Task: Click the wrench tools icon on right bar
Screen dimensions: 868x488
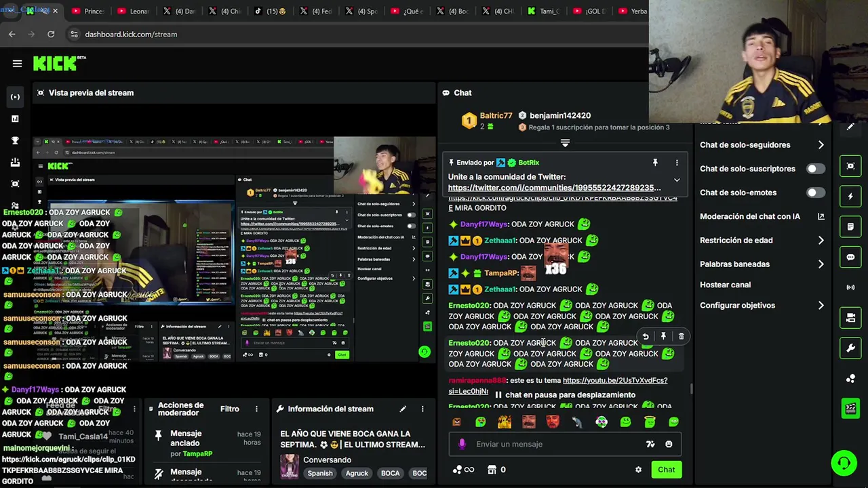Action: pyautogui.click(x=850, y=348)
